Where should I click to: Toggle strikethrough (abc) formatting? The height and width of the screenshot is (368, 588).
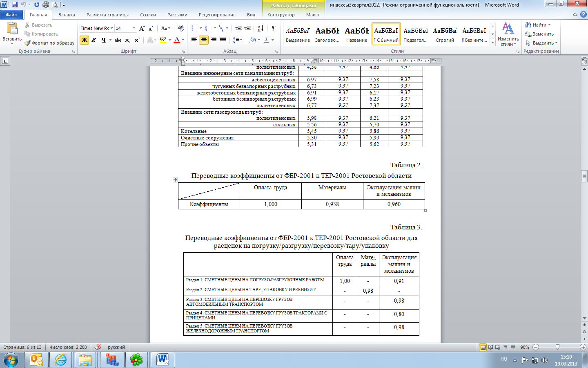click(118, 40)
